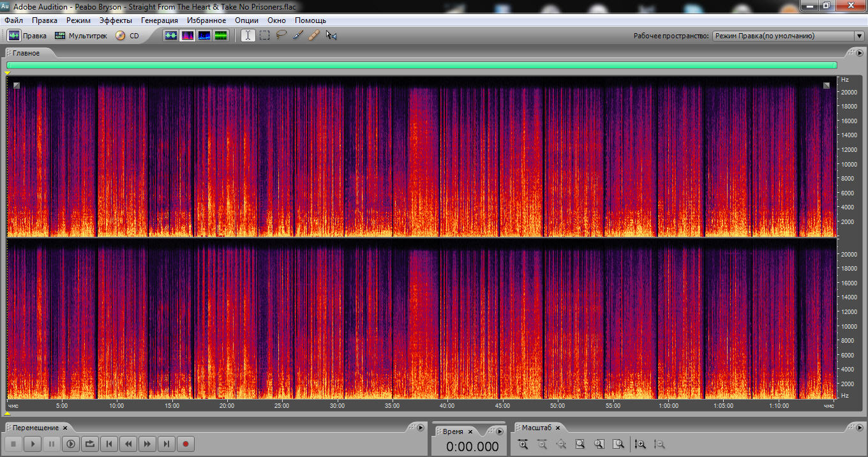Switch to Мультитрек view
The image size is (868, 457).
pyautogui.click(x=80, y=36)
